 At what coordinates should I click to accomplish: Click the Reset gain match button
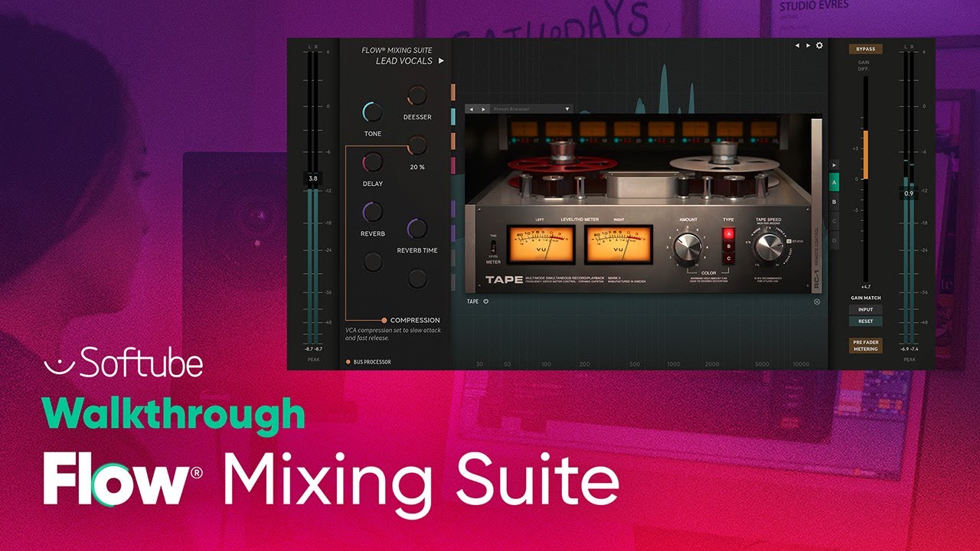[x=865, y=321]
